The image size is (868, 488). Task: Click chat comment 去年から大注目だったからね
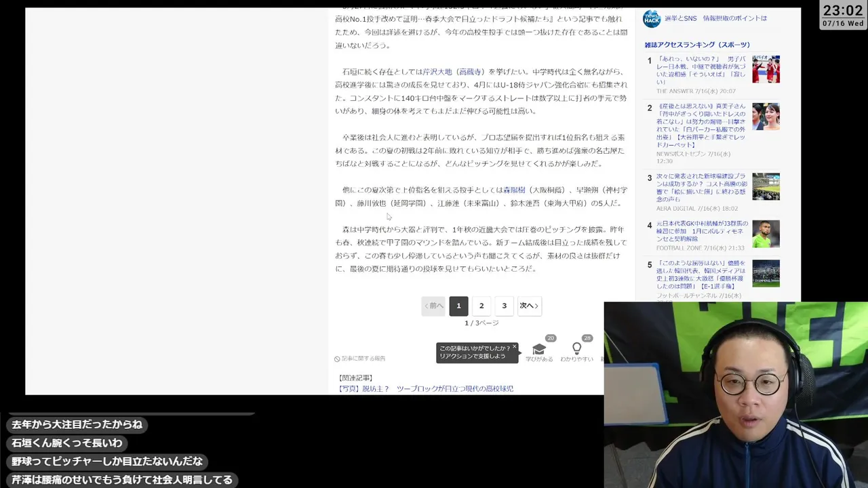pos(77,424)
